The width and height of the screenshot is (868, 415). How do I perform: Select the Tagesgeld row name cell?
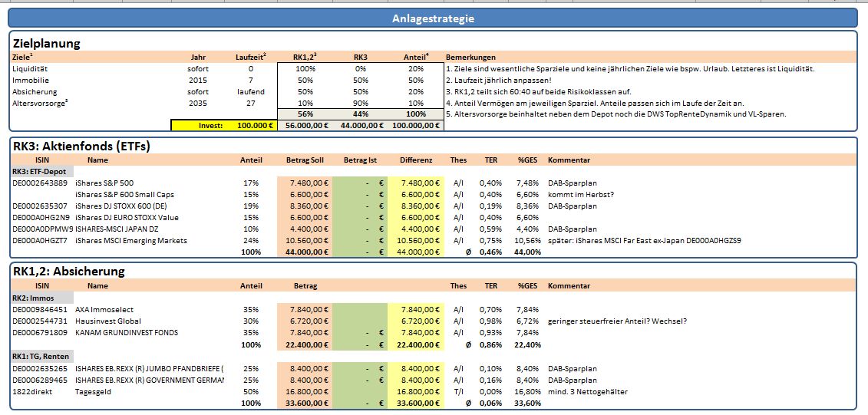pyautogui.click(x=92, y=392)
